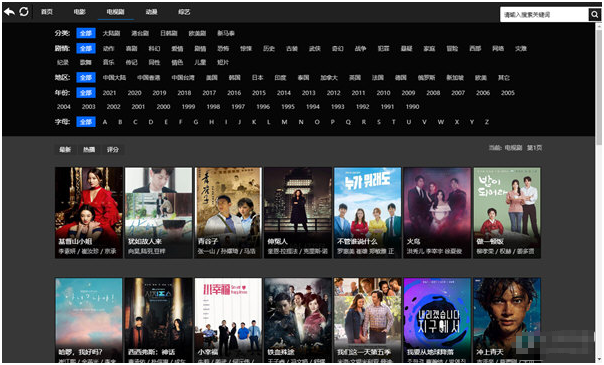The image size is (604, 365).
Task: Filter region by 加拿大
Action: pyautogui.click(x=329, y=78)
